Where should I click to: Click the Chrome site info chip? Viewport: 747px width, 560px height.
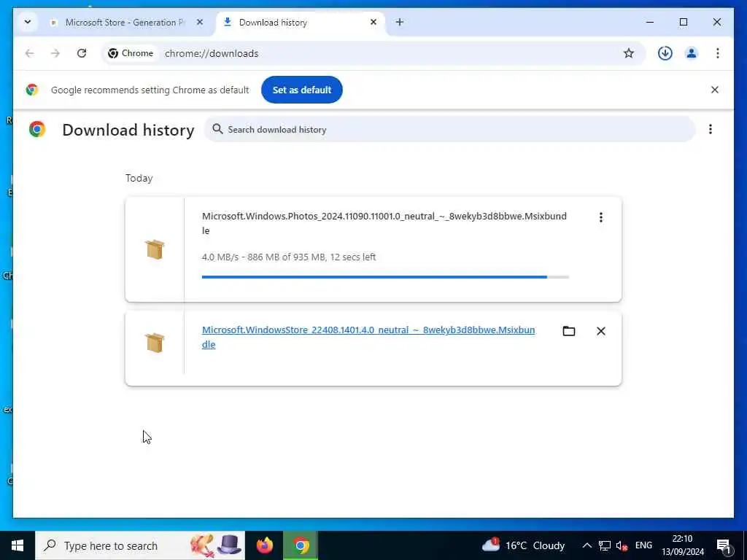coord(131,53)
